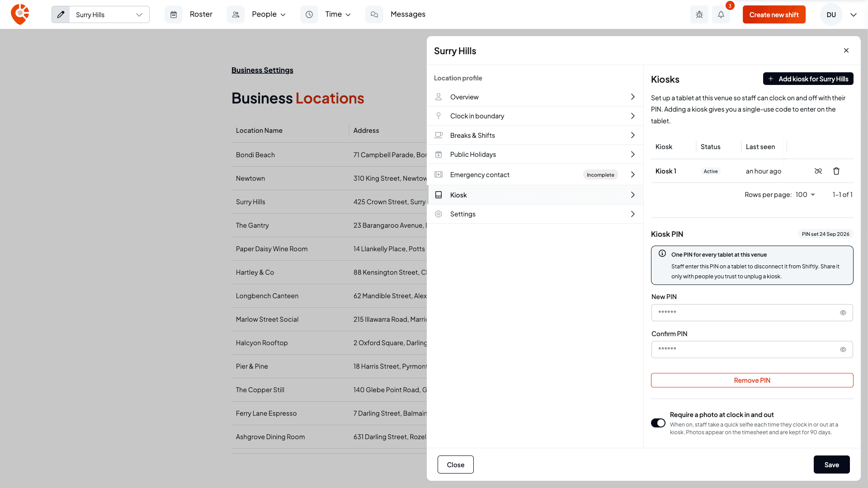The image size is (868, 488).
Task: Click the Business Settings breadcrumb link
Action: 262,70
